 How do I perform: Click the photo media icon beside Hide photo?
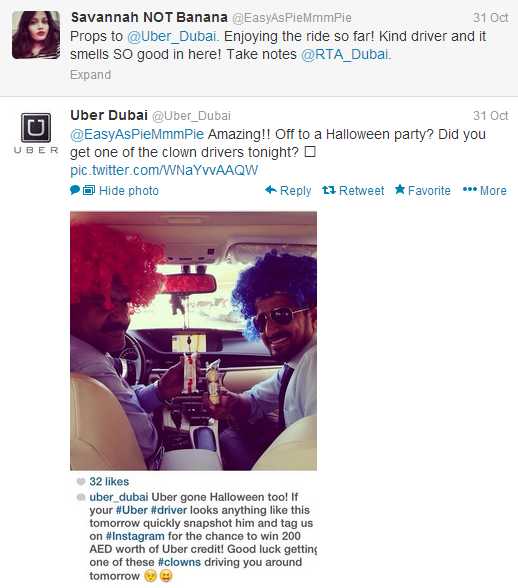[x=89, y=190]
